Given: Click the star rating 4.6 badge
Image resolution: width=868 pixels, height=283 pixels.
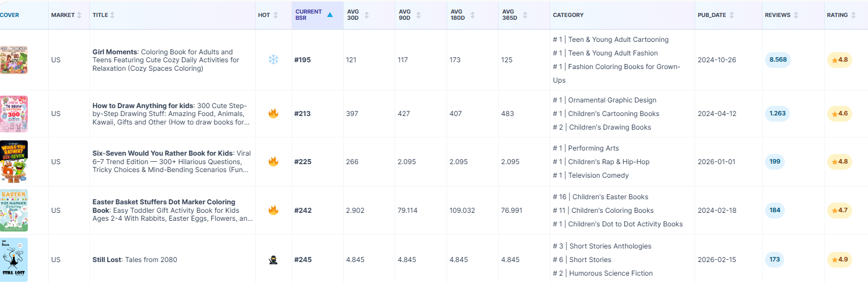Looking at the screenshot, I should tap(839, 113).
